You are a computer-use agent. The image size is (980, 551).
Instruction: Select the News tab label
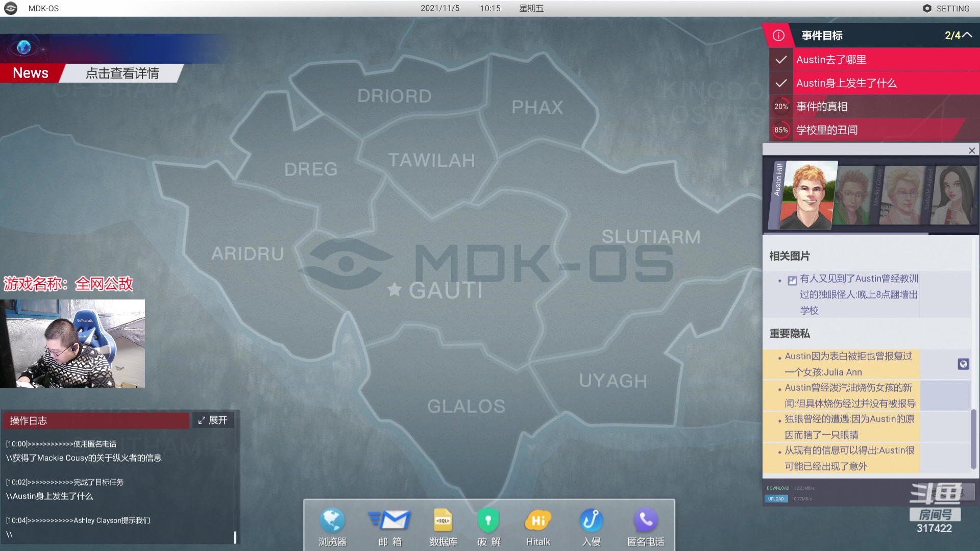[31, 73]
